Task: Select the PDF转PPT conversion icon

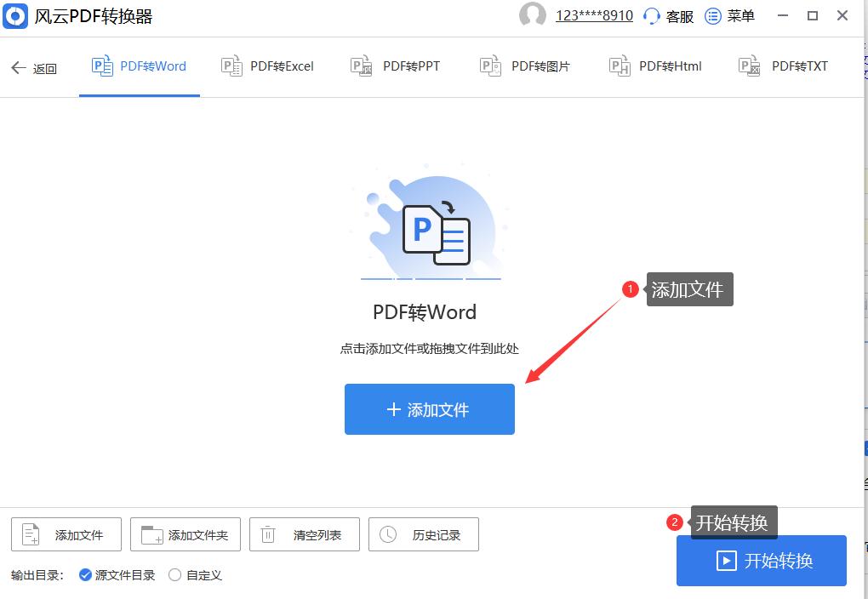Action: click(360, 65)
